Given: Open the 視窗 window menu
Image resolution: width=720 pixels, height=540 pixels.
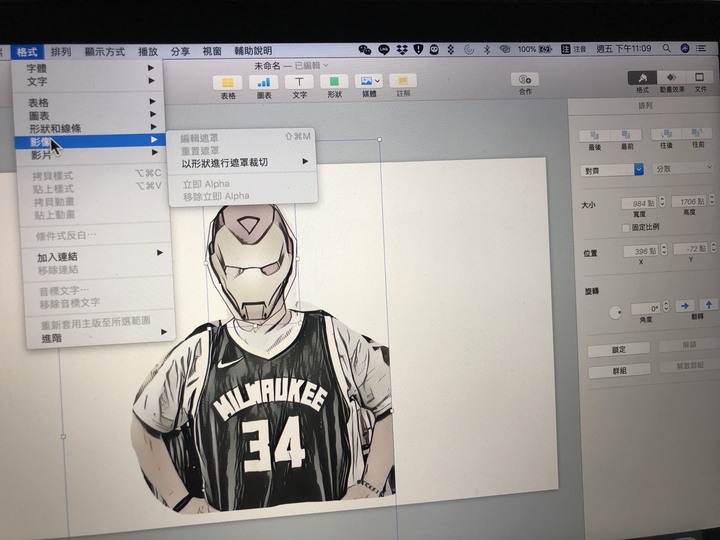Looking at the screenshot, I should point(212,51).
